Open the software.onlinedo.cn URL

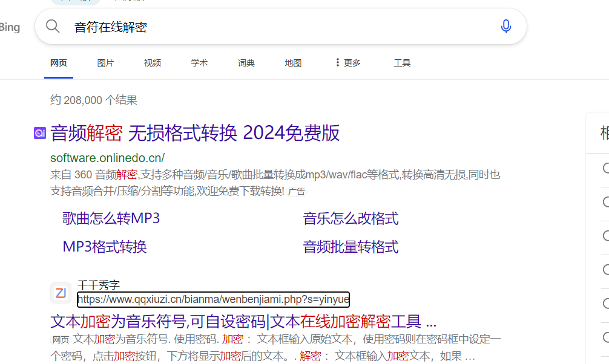[x=107, y=158]
